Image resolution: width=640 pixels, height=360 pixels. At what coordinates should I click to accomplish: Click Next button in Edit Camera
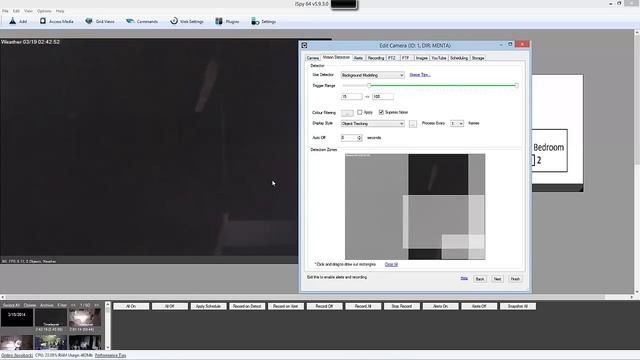[497, 279]
